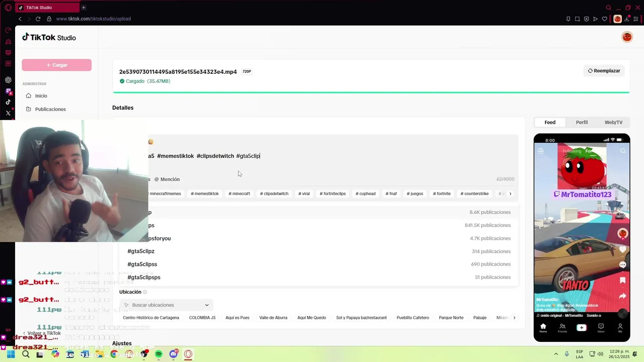This screenshot has width=644, height=362.
Task: Add the #cuphead suggested hashtag
Action: click(365, 194)
